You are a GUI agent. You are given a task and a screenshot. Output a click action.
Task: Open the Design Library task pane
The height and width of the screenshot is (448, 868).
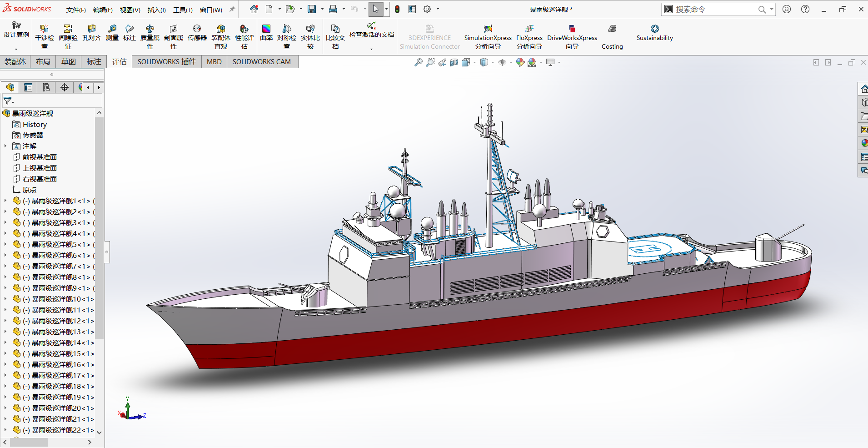click(863, 102)
